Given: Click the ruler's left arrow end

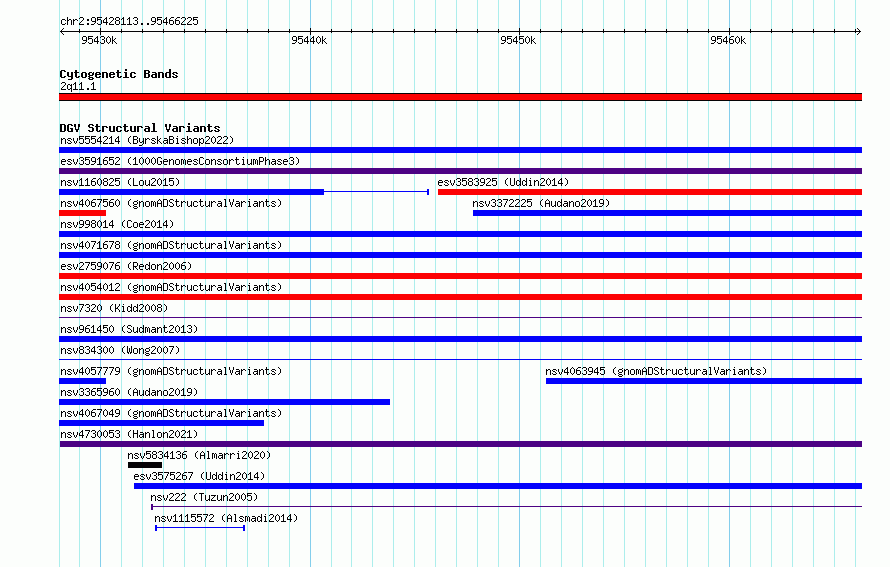Looking at the screenshot, I should pyautogui.click(x=62, y=31).
